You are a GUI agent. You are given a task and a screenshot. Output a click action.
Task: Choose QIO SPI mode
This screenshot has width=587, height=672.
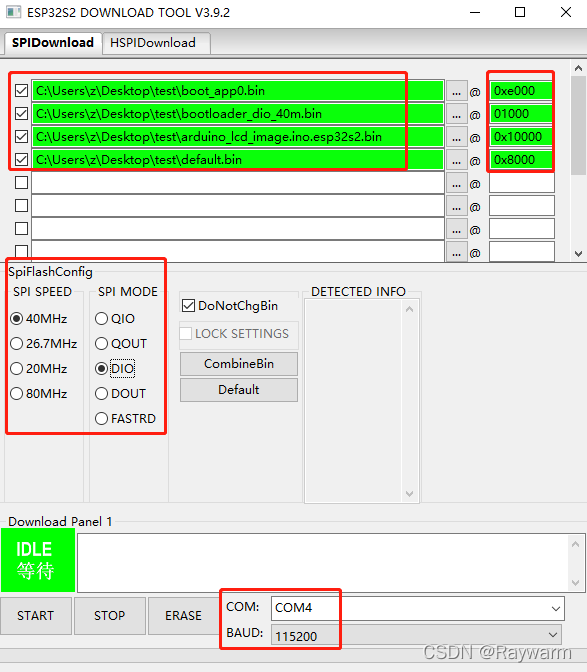tap(102, 318)
